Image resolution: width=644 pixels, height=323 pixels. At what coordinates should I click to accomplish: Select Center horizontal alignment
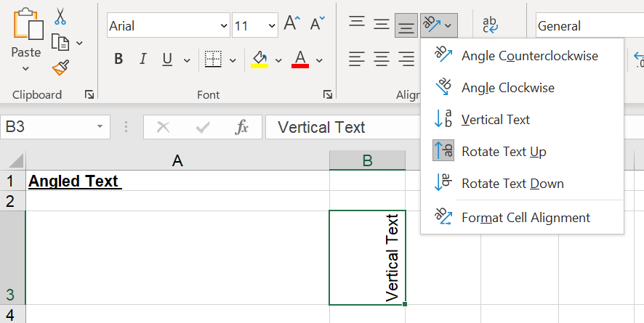coord(381,59)
